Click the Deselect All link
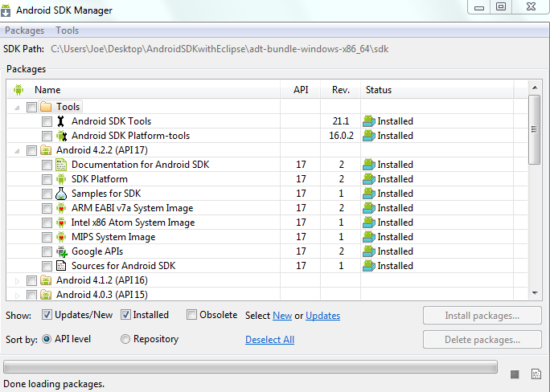 [x=269, y=340]
